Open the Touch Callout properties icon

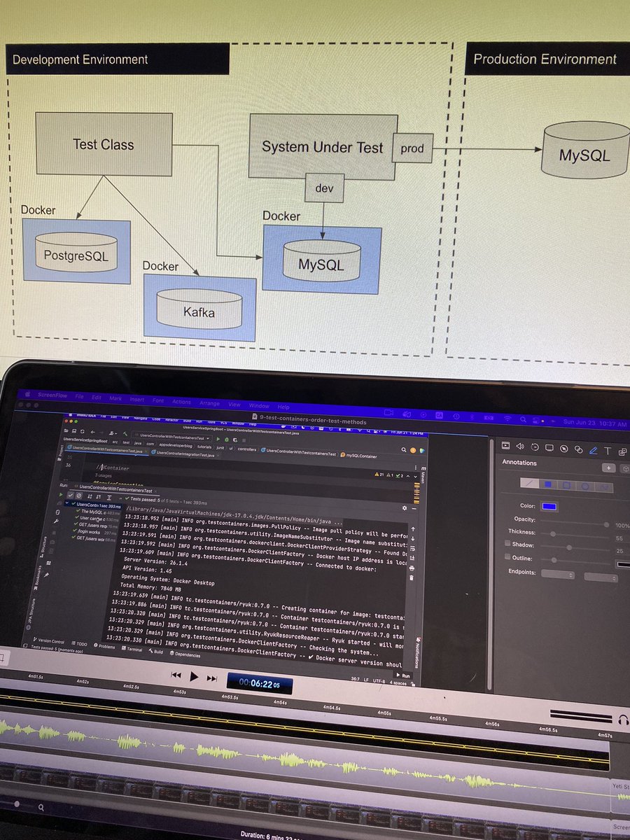click(x=578, y=449)
